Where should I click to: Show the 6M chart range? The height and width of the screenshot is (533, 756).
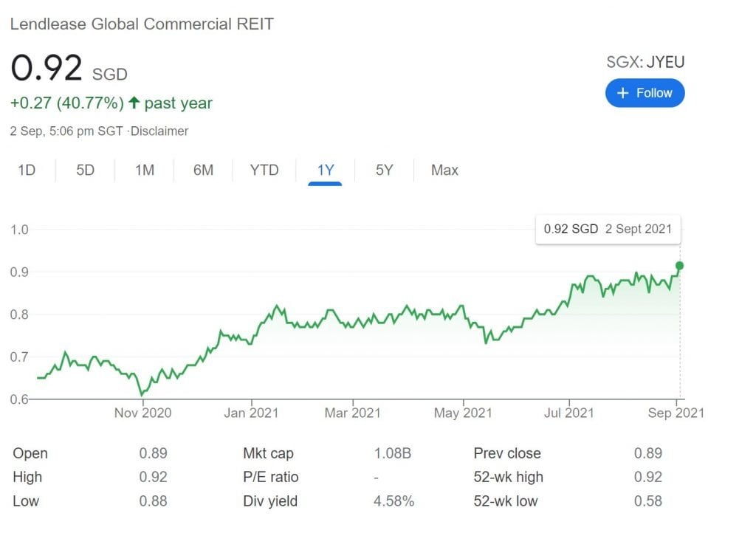pyautogui.click(x=203, y=170)
